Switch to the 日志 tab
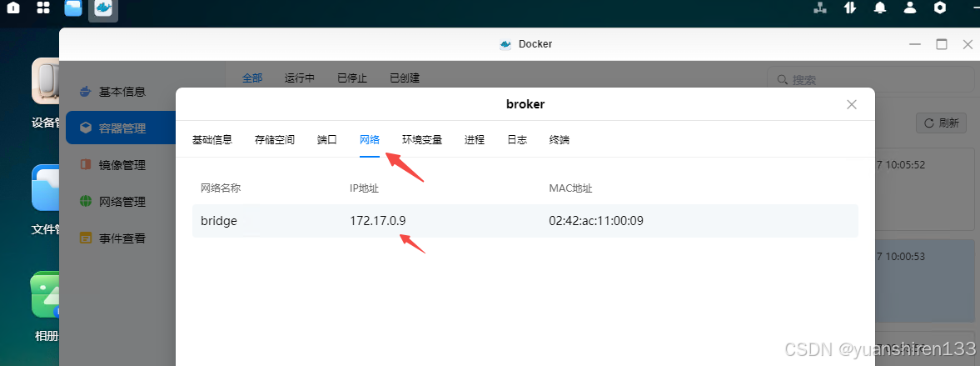 coord(517,139)
